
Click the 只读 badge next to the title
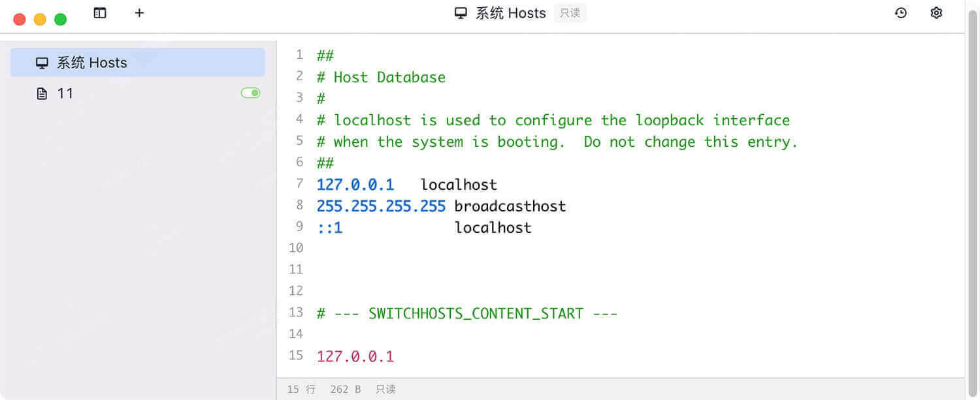(x=570, y=12)
